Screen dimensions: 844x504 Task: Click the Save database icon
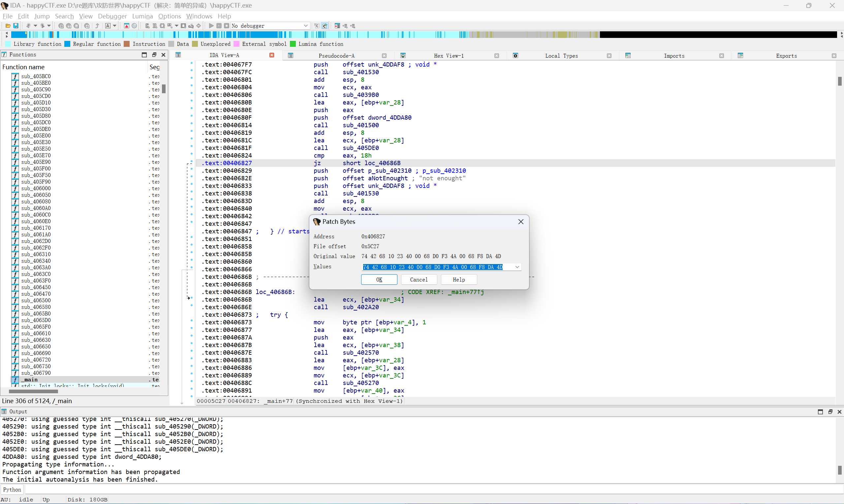coord(16,26)
